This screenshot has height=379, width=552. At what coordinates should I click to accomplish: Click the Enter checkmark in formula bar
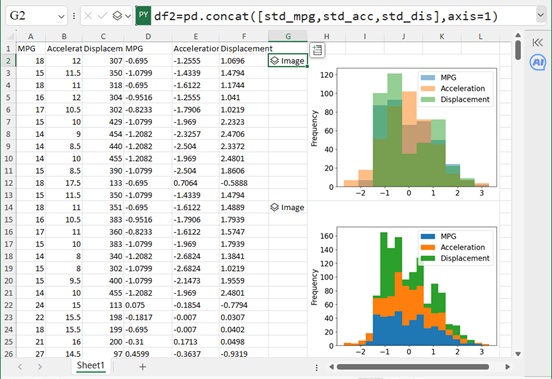(x=102, y=16)
